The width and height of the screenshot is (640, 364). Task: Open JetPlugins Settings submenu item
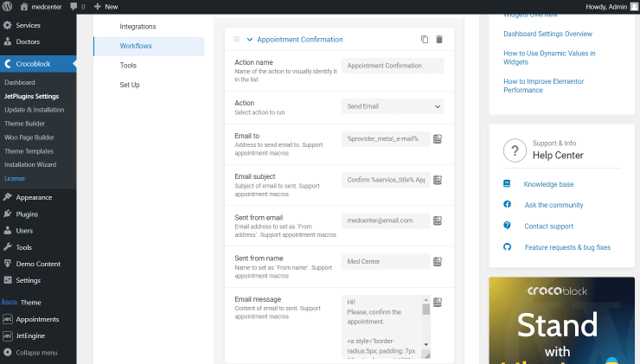point(31,96)
